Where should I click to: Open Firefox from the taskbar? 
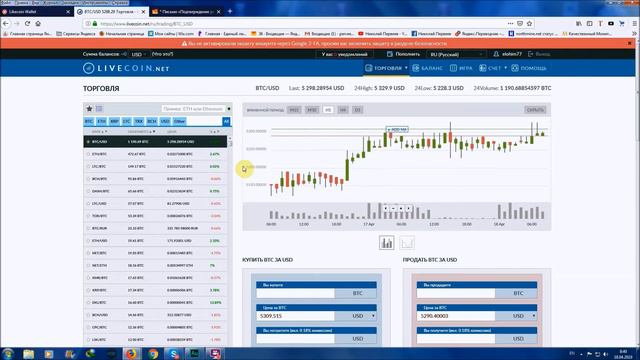131,353
